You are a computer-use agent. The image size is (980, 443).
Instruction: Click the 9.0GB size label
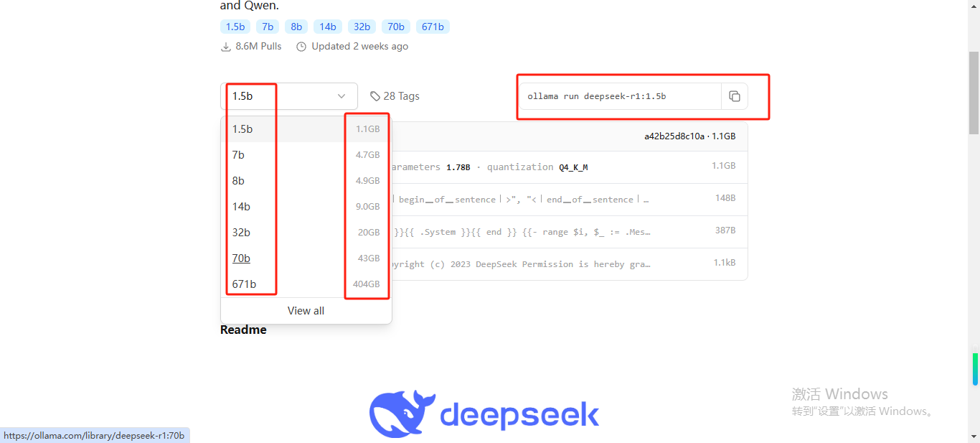368,207
